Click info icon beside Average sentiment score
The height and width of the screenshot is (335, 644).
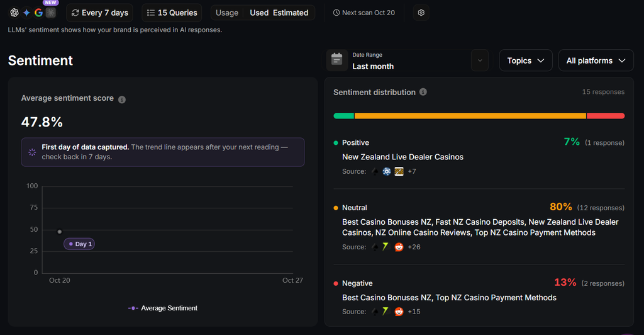[x=122, y=99]
